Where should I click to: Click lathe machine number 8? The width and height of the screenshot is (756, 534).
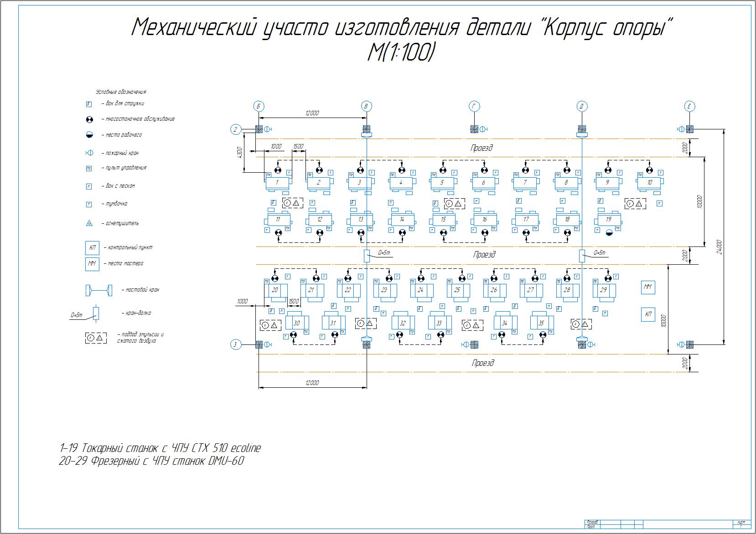[567, 183]
